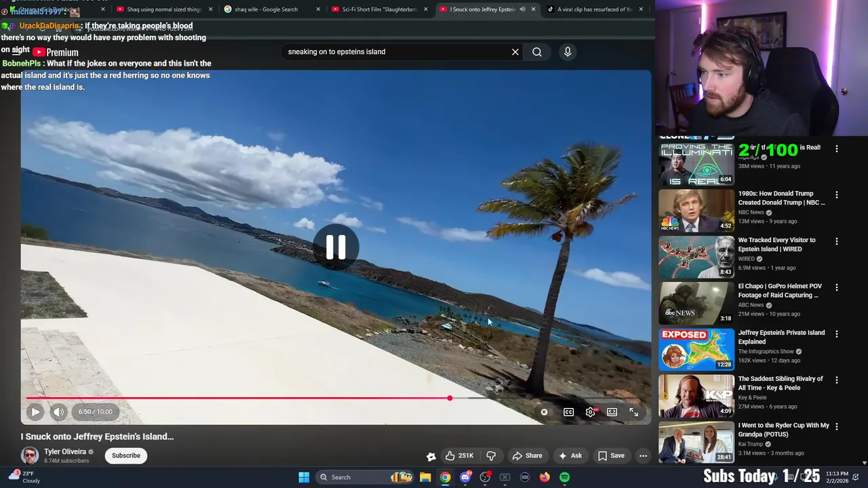Image resolution: width=868 pixels, height=488 pixels.
Task: Open options menu for Illuminati video
Action: coord(836,148)
